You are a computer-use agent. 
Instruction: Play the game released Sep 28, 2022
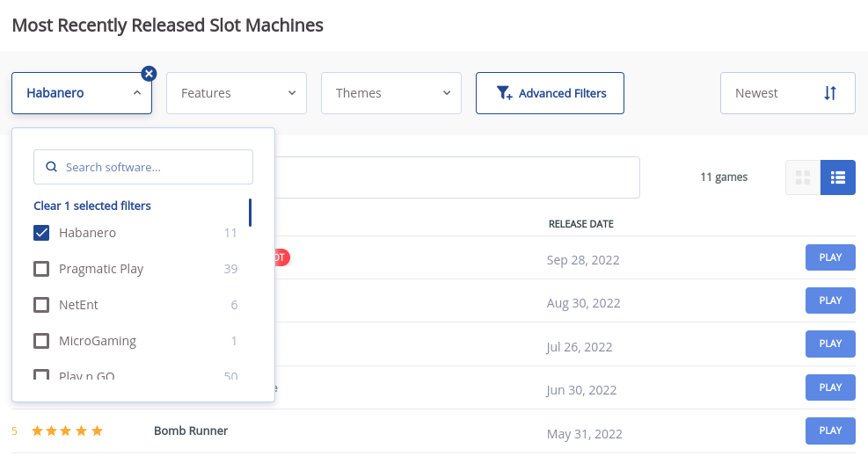(x=830, y=257)
